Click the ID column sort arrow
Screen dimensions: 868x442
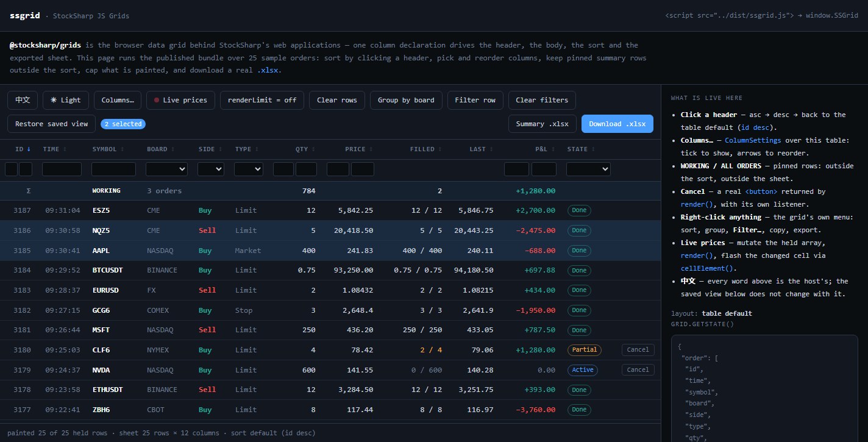click(x=29, y=149)
